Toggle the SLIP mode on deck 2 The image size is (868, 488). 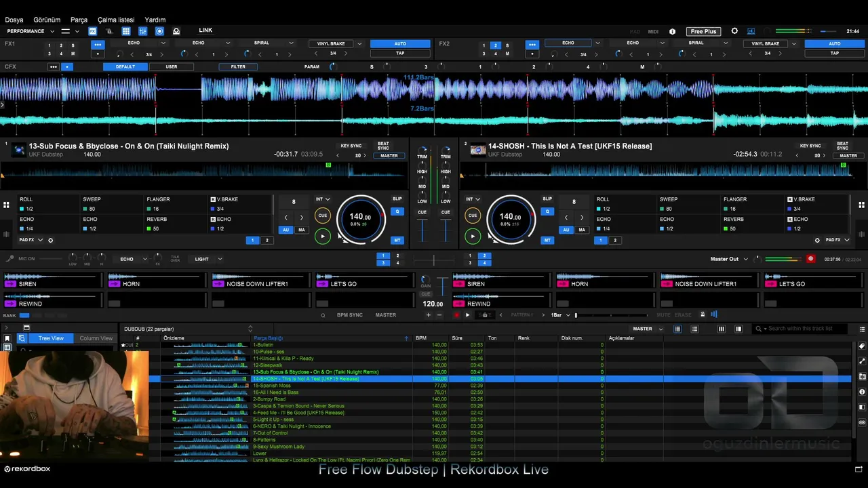tap(547, 199)
